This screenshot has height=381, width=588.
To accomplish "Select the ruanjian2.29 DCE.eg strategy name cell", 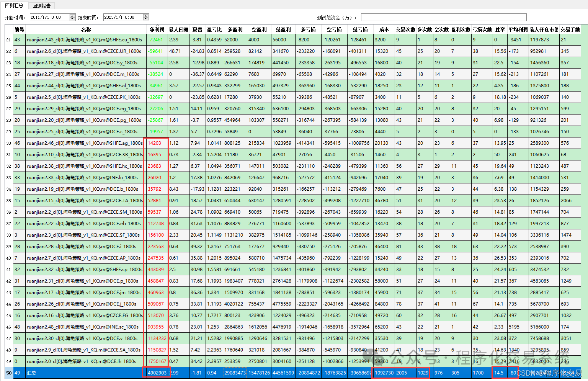I will point(86,109).
